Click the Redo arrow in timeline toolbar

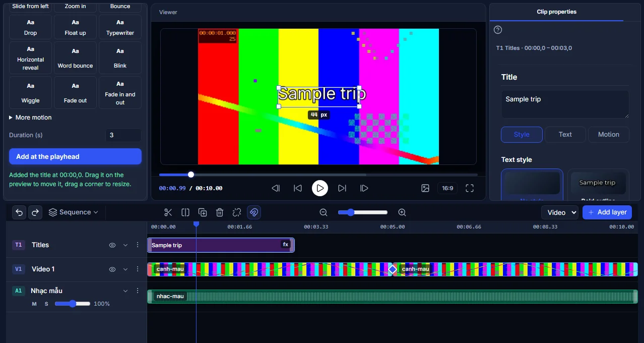[x=35, y=212]
